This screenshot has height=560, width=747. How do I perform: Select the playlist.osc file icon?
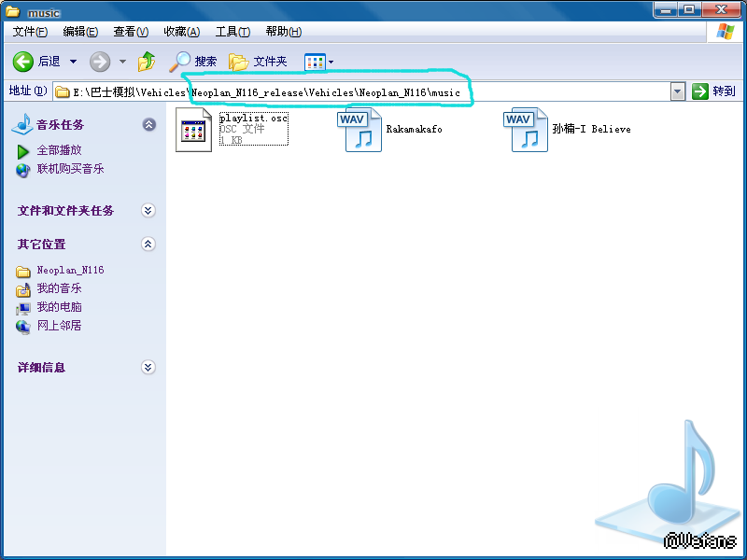pos(193,130)
